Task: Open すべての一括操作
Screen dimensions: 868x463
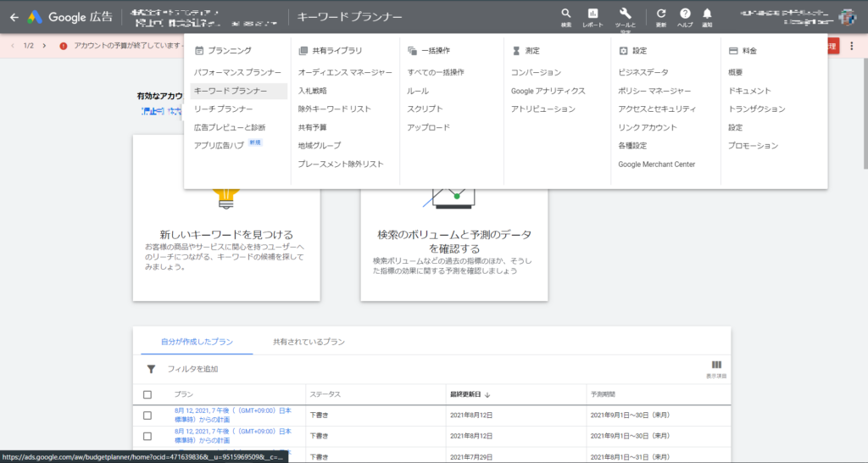Action: pos(436,73)
